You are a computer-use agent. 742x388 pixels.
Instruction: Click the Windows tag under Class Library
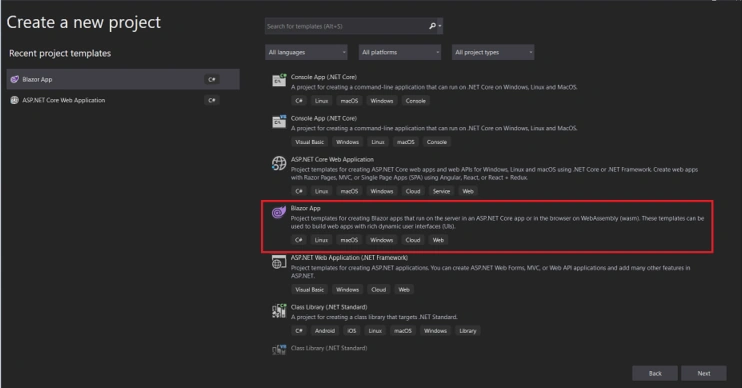tap(435, 331)
